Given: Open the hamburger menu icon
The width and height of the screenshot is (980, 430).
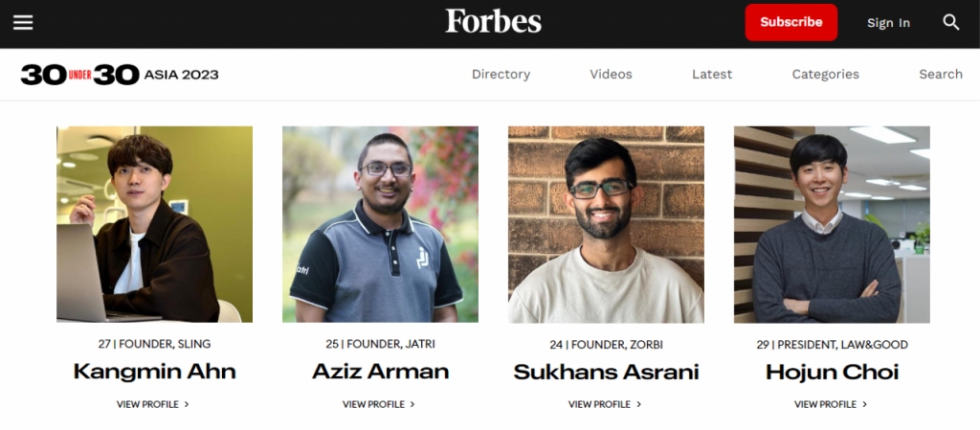Looking at the screenshot, I should pyautogui.click(x=23, y=22).
